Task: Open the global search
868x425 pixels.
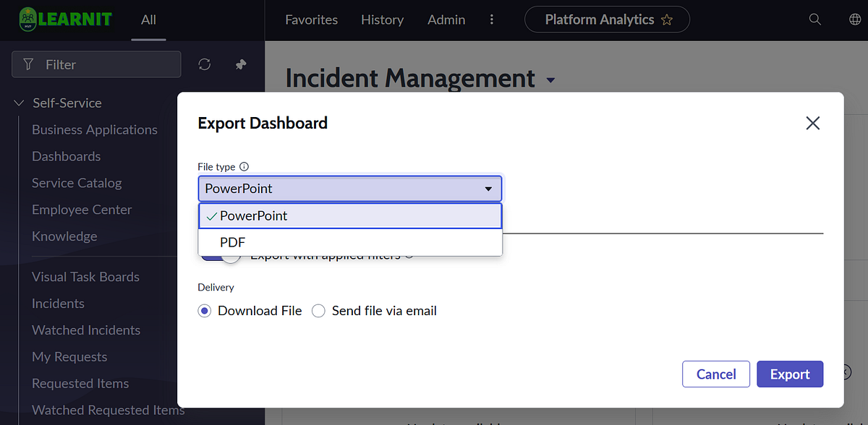Action: (814, 20)
